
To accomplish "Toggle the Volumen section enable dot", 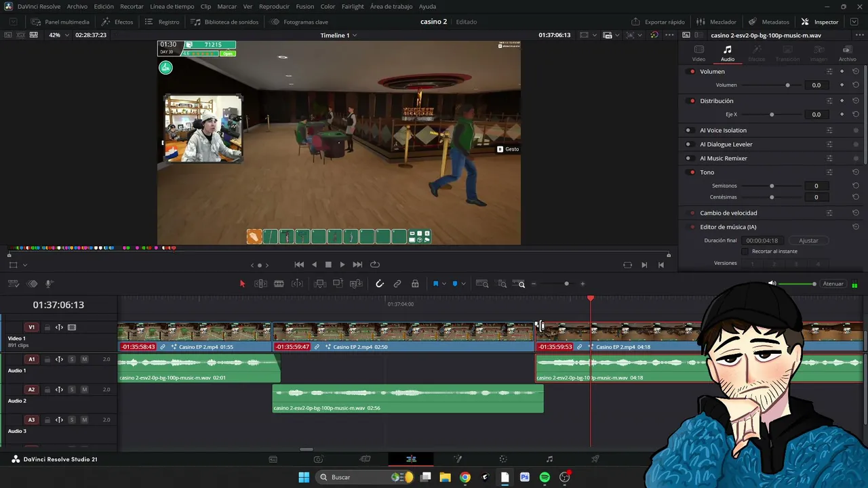I will pos(692,71).
